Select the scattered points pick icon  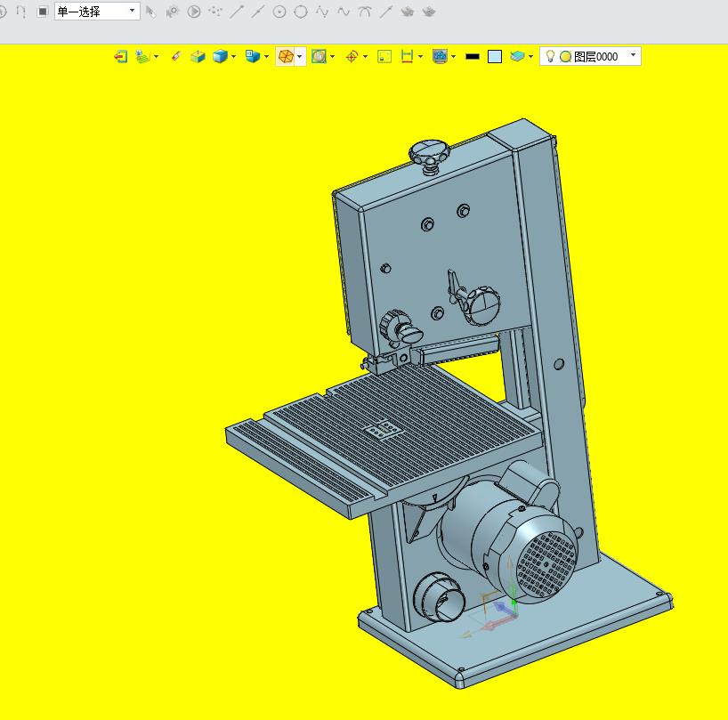click(215, 12)
